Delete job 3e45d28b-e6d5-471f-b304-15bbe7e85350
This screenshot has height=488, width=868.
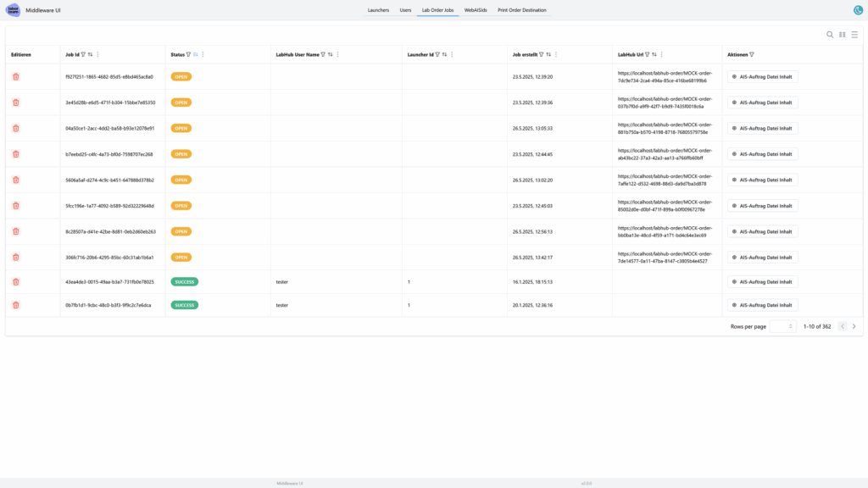tap(16, 103)
